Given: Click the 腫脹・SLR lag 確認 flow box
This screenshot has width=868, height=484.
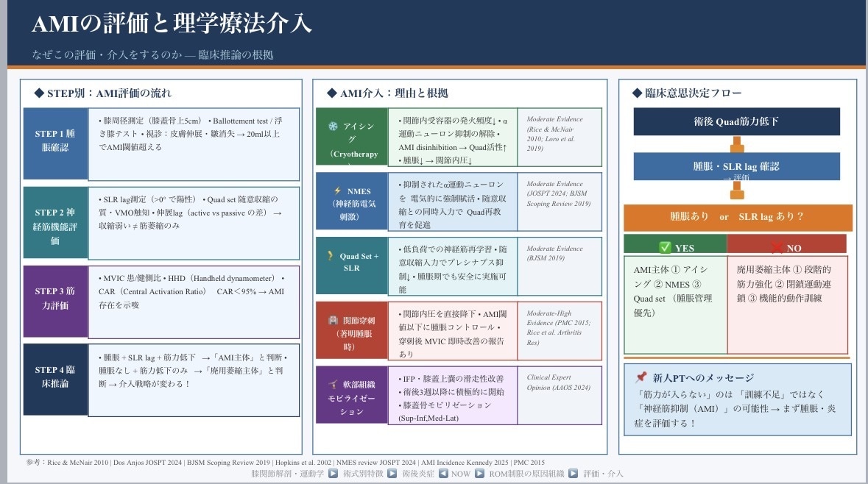Looking at the screenshot, I should [x=736, y=166].
